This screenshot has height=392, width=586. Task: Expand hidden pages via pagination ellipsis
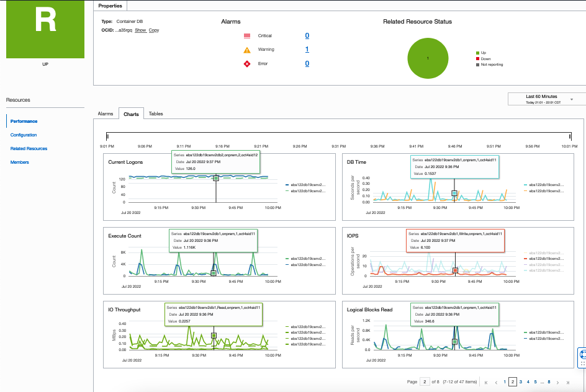tap(542, 382)
